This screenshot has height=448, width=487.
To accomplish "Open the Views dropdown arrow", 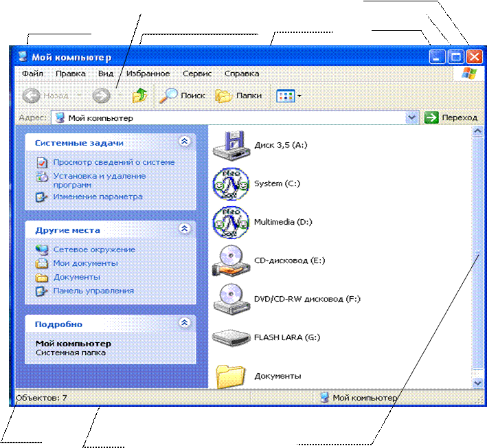I will tap(299, 96).
